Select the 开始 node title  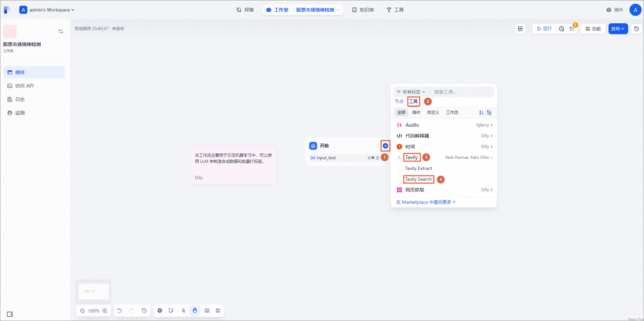click(324, 146)
